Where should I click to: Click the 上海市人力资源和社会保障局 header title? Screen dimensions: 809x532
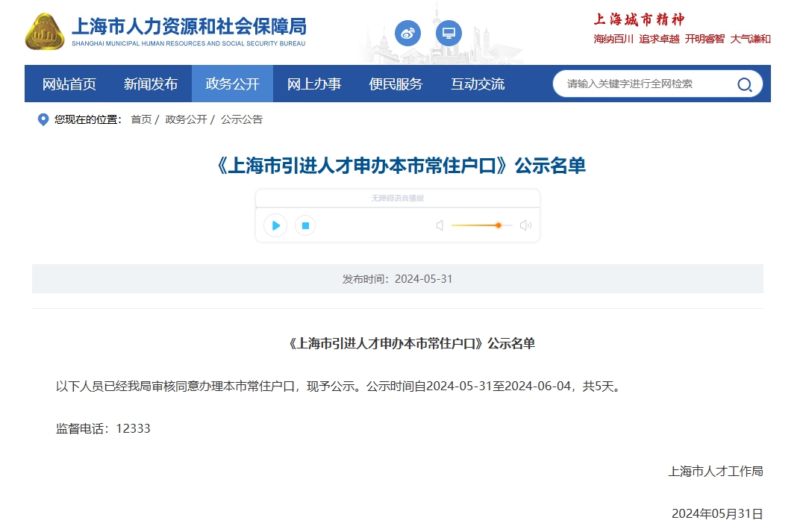189,26
